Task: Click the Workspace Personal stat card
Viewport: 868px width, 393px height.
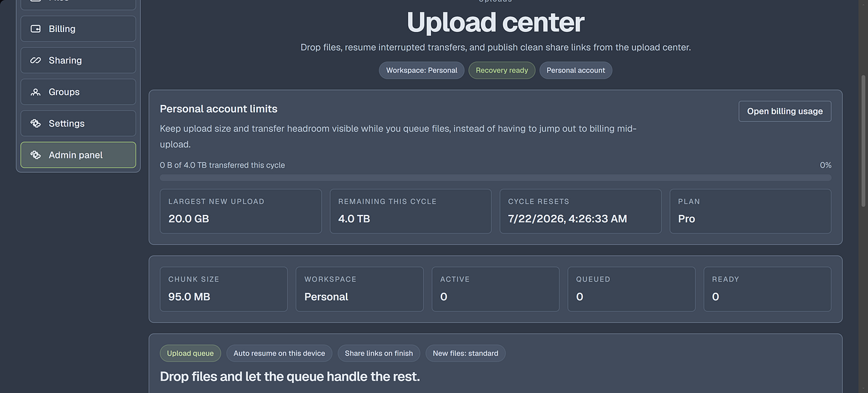Action: pos(360,289)
